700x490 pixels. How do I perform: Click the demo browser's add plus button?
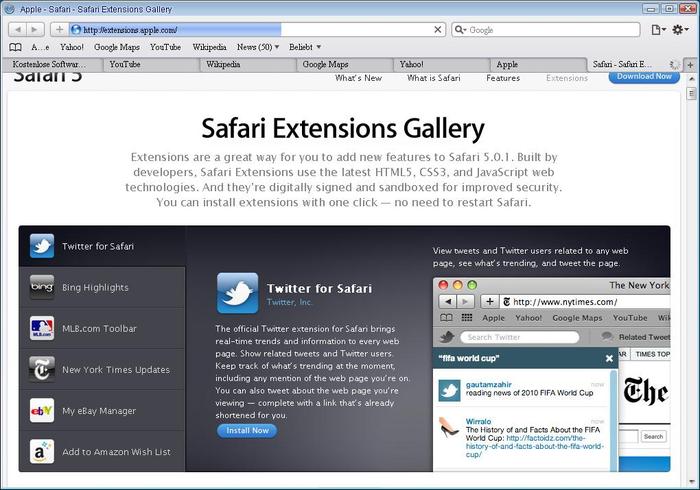pyautogui.click(x=490, y=302)
